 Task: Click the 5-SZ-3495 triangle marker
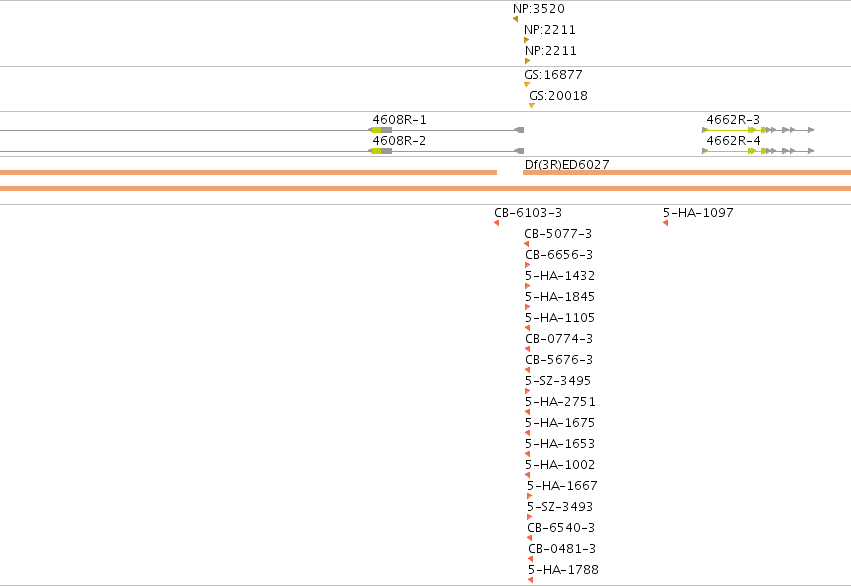(x=528, y=391)
